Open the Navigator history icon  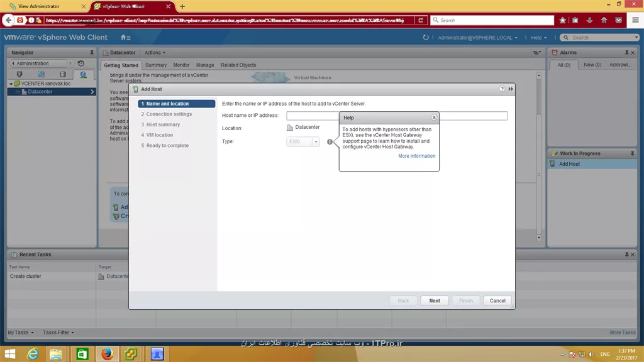coord(81,63)
